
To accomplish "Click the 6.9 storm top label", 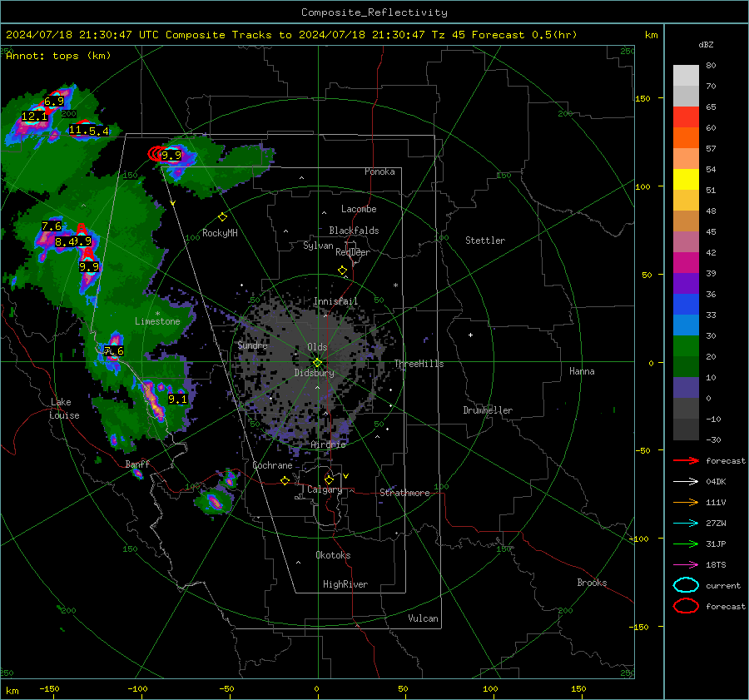I will click(54, 102).
